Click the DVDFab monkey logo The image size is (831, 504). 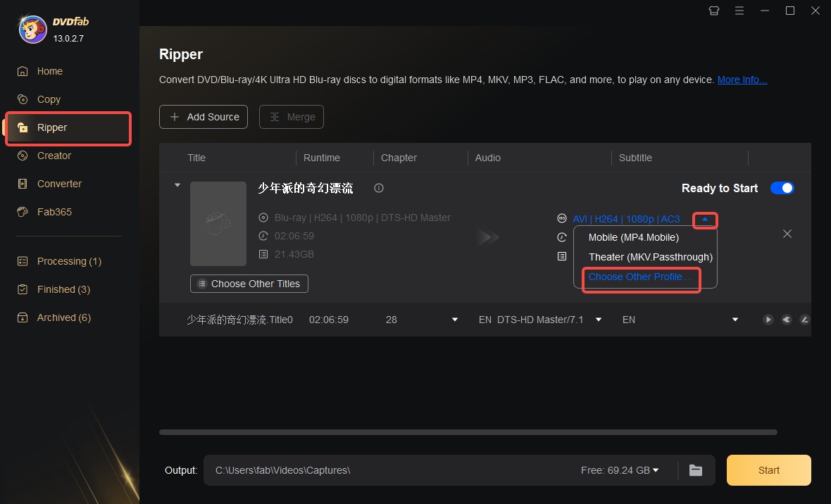[x=32, y=29]
